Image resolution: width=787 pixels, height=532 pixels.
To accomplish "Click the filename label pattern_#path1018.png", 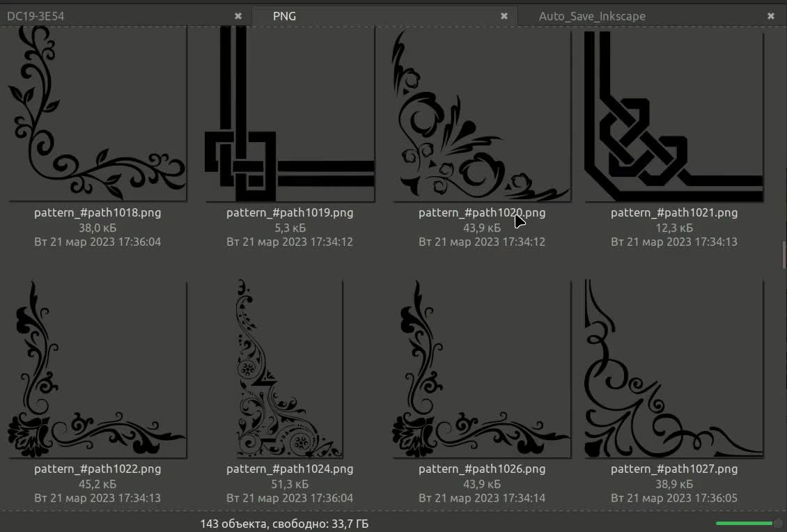I will [97, 212].
